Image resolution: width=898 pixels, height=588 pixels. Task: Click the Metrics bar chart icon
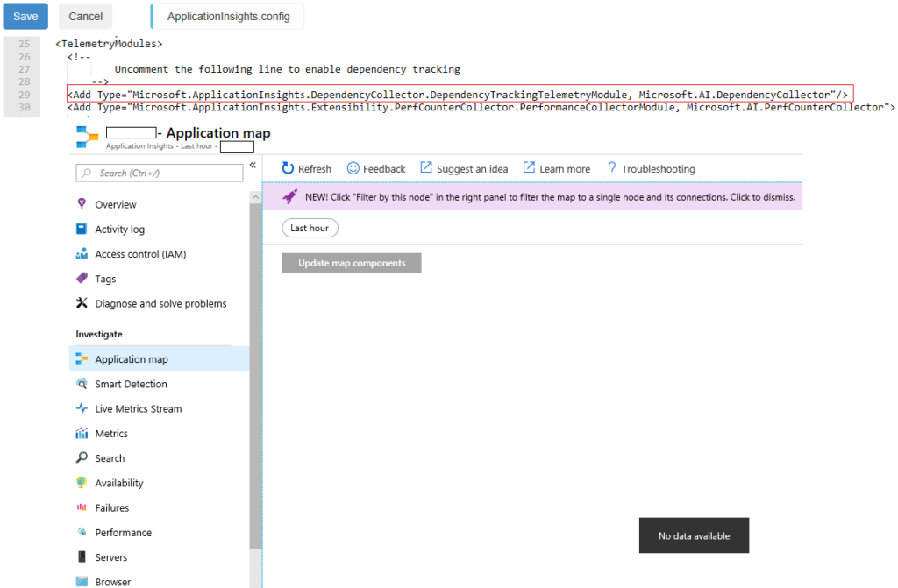[82, 433]
